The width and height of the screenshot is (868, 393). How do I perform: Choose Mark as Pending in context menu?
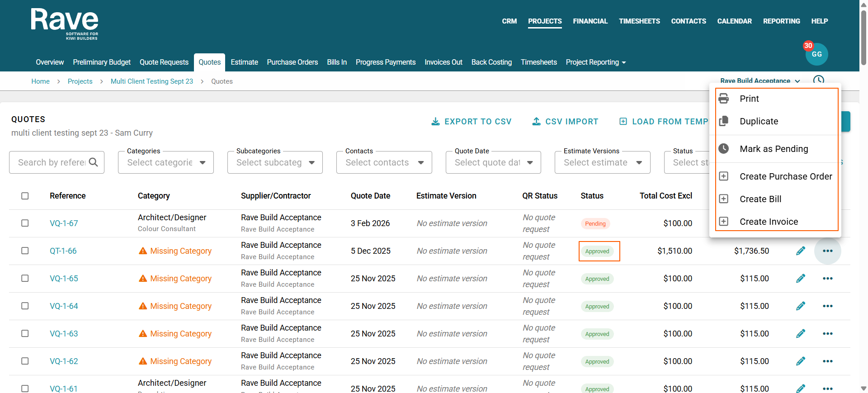point(774,149)
